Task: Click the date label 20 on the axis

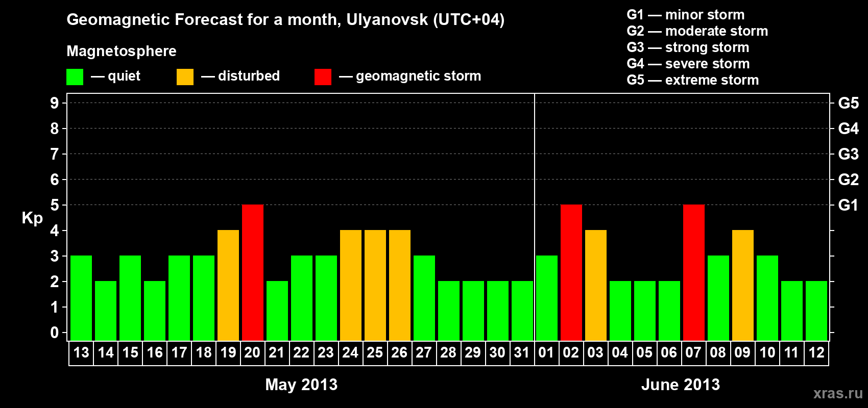Action: [x=253, y=352]
